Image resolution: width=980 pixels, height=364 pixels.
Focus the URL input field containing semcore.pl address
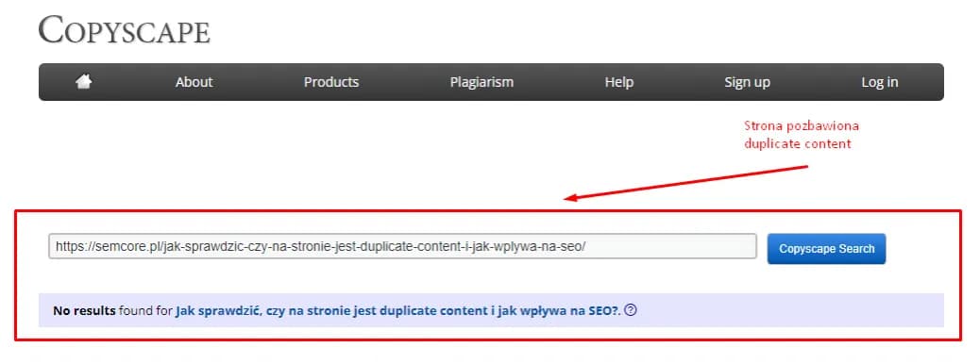tap(402, 246)
